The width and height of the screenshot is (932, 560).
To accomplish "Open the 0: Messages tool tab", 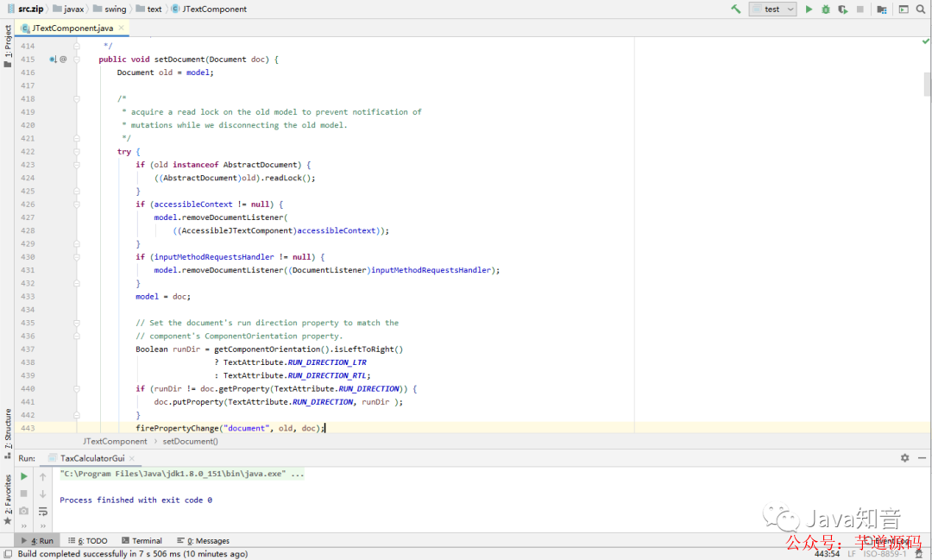I will 203,540.
